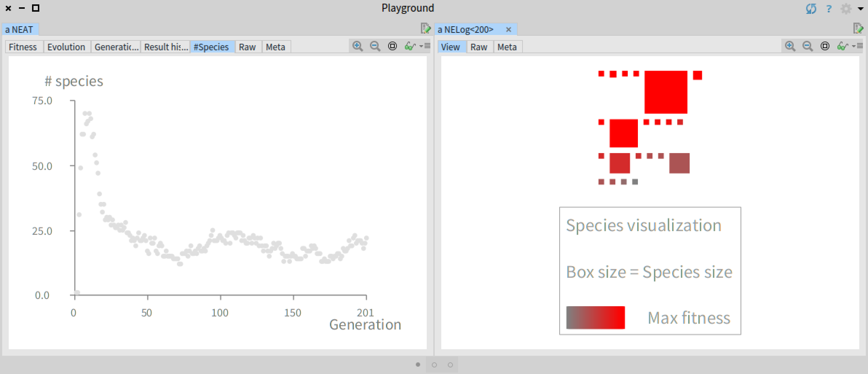The image size is (868, 374).
Task: Open the Meta tab in the NEAT pane
Action: click(276, 47)
